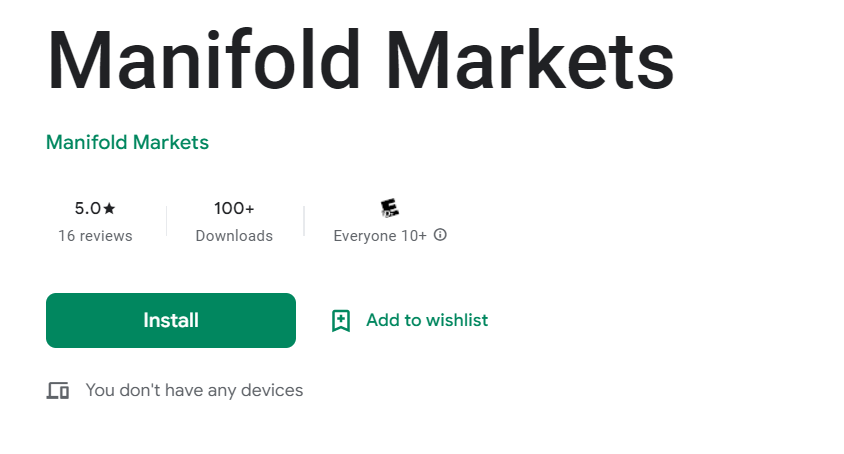
Task: Open the 16 reviews label
Action: tap(95, 236)
